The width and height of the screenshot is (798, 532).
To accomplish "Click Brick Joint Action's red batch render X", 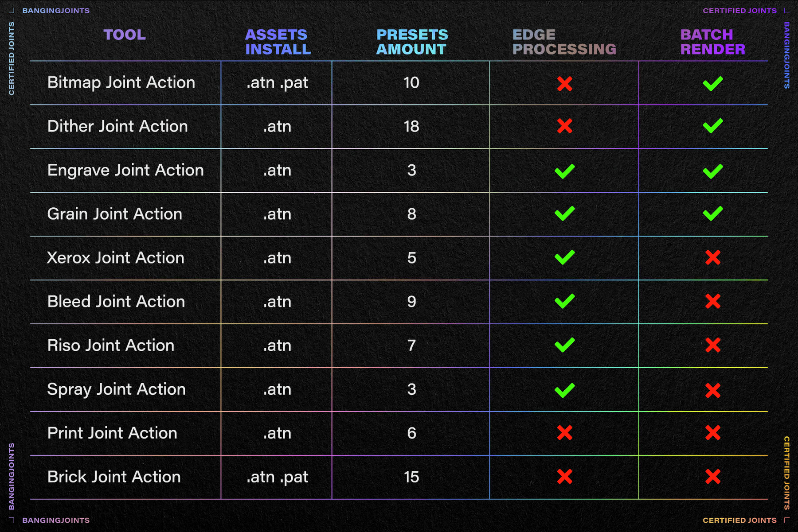I will tap(712, 477).
